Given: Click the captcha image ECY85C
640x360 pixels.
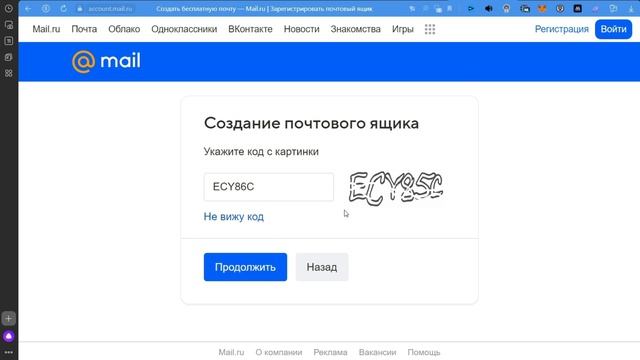Looking at the screenshot, I should (396, 188).
